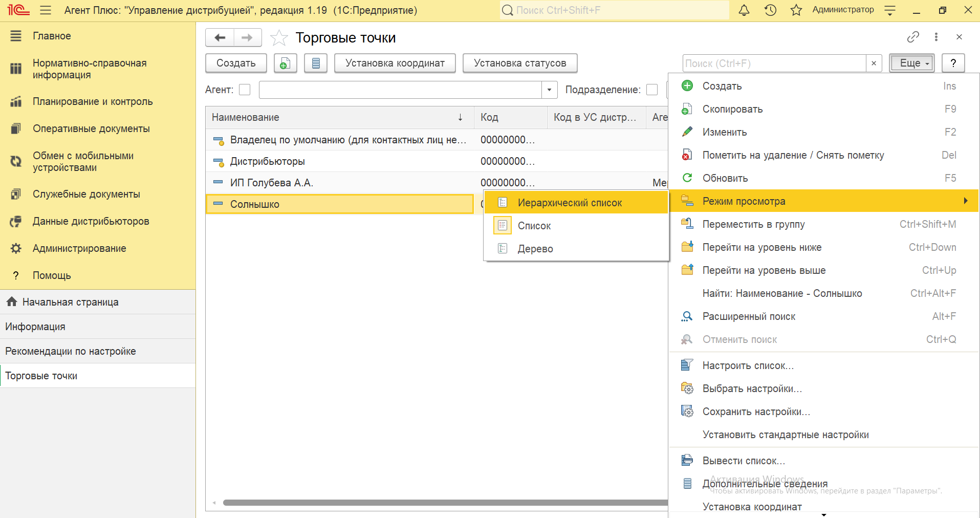Open notifications bell icon
Viewport: 980px width, 518px height.
tap(744, 10)
